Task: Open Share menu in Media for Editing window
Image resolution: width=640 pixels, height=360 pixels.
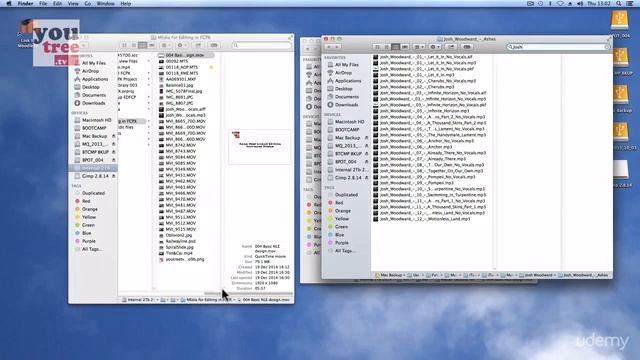Action: [x=198, y=45]
